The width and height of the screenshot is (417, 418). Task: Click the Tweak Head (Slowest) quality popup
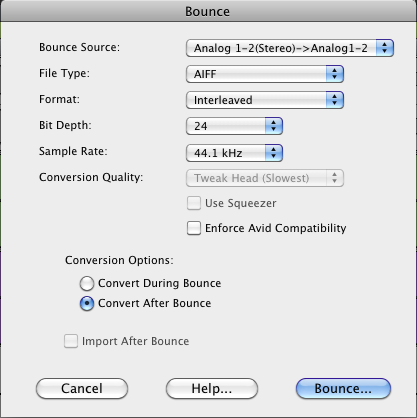pyautogui.click(x=265, y=178)
